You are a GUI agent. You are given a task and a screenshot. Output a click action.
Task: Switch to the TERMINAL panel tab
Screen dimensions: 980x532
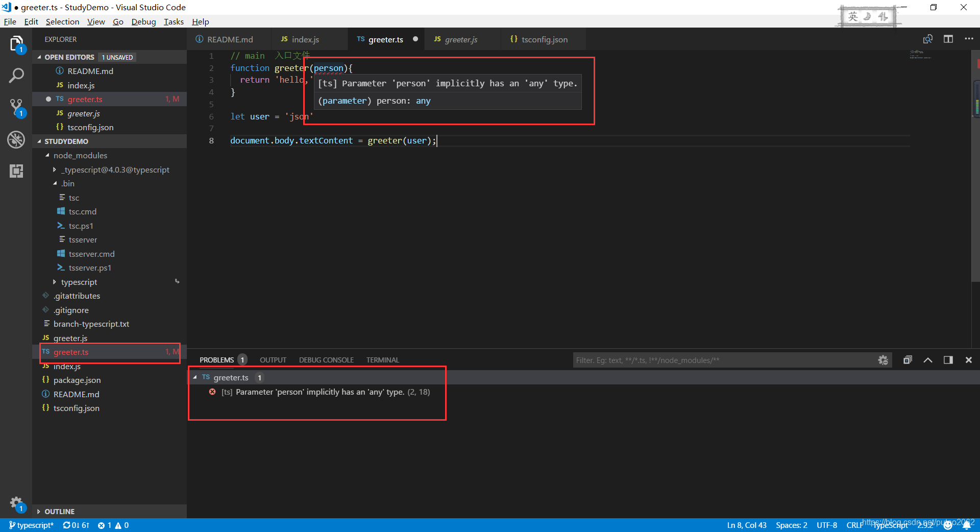pyautogui.click(x=382, y=360)
